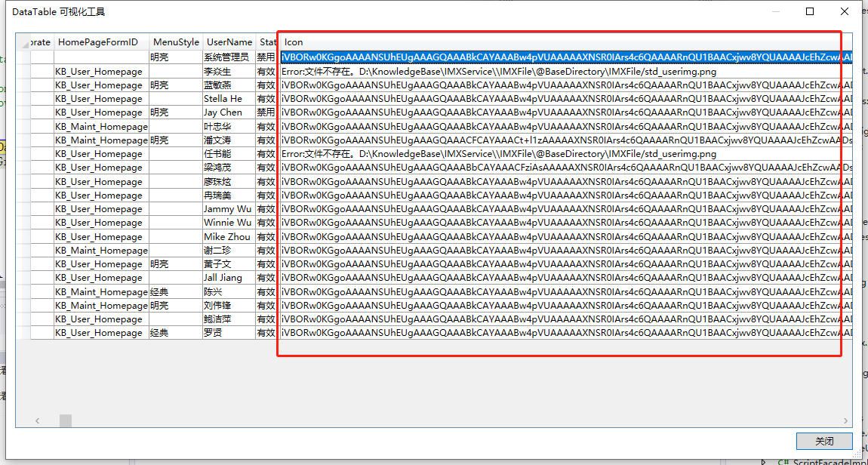Click the horizontal scrollbar thumb
The image size is (868, 465).
coord(66,420)
